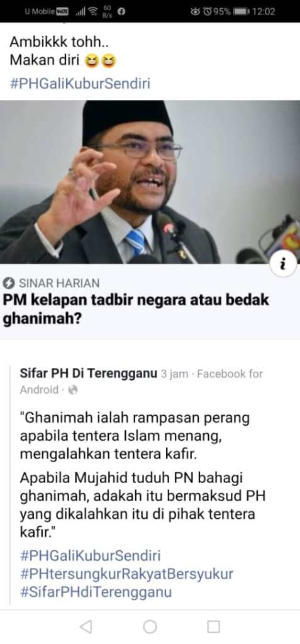Open #PHtersungkurRakyatBersyukur hashtag
The width and height of the screenshot is (300, 644).
[x=126, y=574]
